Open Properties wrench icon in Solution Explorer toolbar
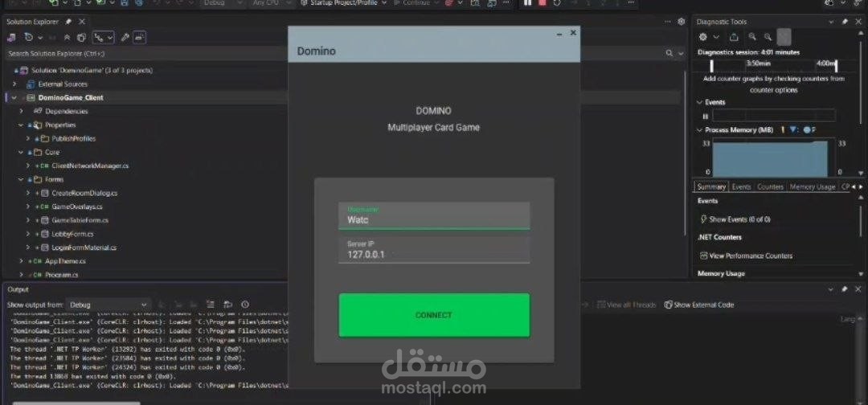Image resolution: width=868 pixels, height=405 pixels. (125, 38)
